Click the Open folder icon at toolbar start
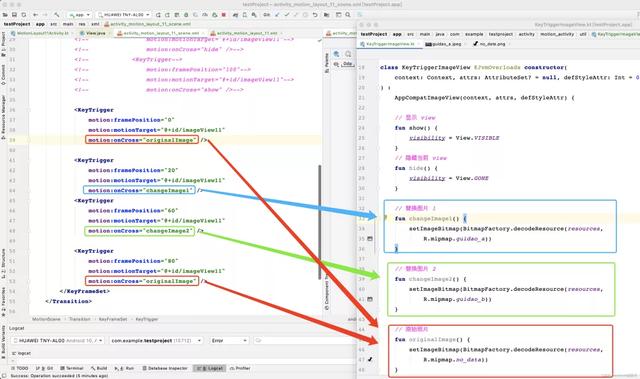This screenshot has width=640, height=379. pos(5,15)
